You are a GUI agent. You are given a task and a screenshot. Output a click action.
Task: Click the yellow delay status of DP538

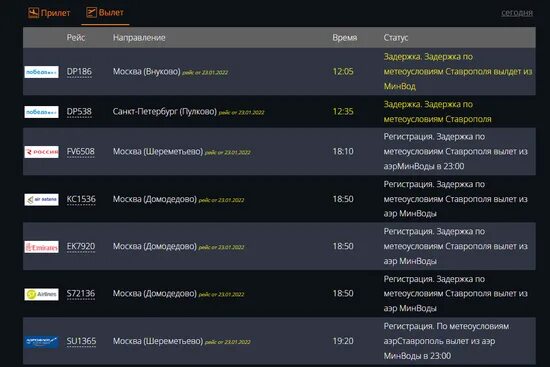click(437, 112)
